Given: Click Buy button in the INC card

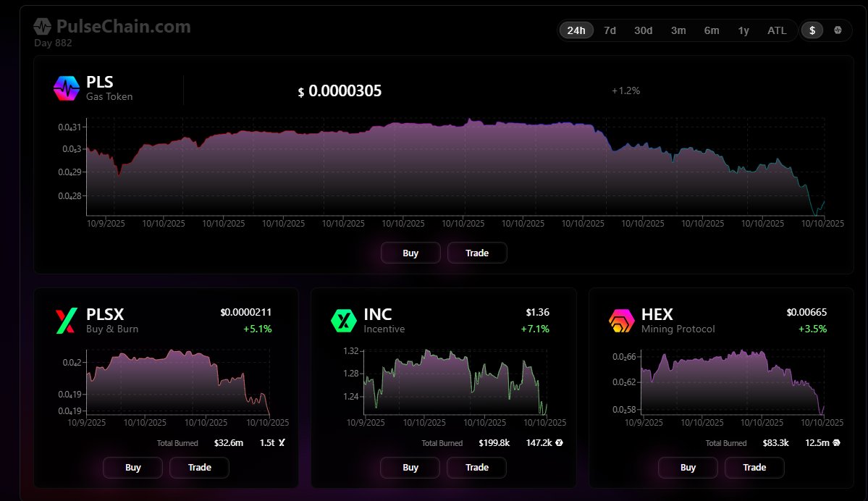Looking at the screenshot, I should [x=410, y=468].
